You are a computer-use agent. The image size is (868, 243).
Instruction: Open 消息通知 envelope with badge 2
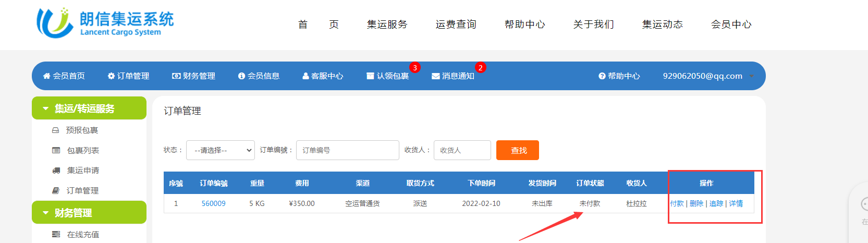(x=453, y=76)
